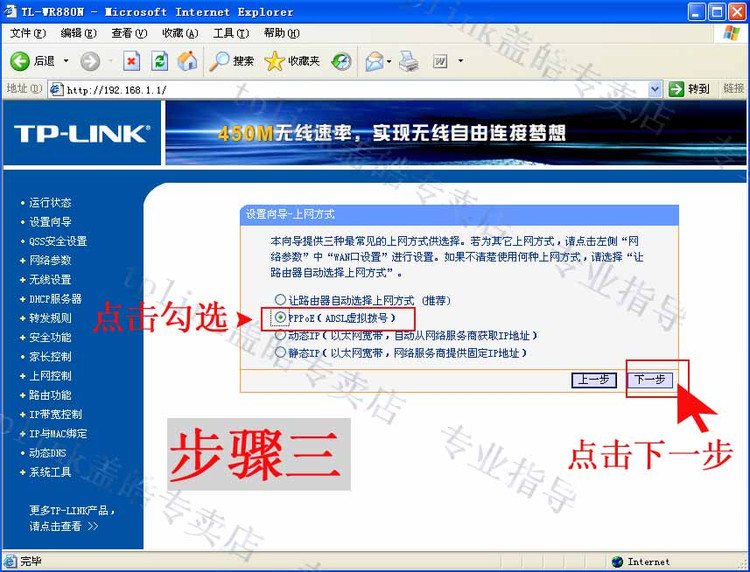The height and width of the screenshot is (572, 750).
Task: Click the 下一步 button
Action: pos(650,380)
